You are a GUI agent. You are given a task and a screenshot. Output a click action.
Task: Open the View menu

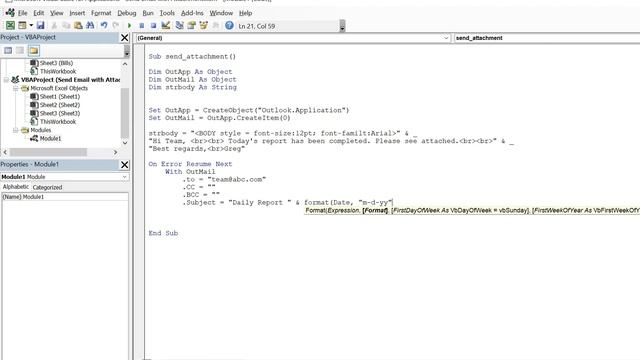57,13
